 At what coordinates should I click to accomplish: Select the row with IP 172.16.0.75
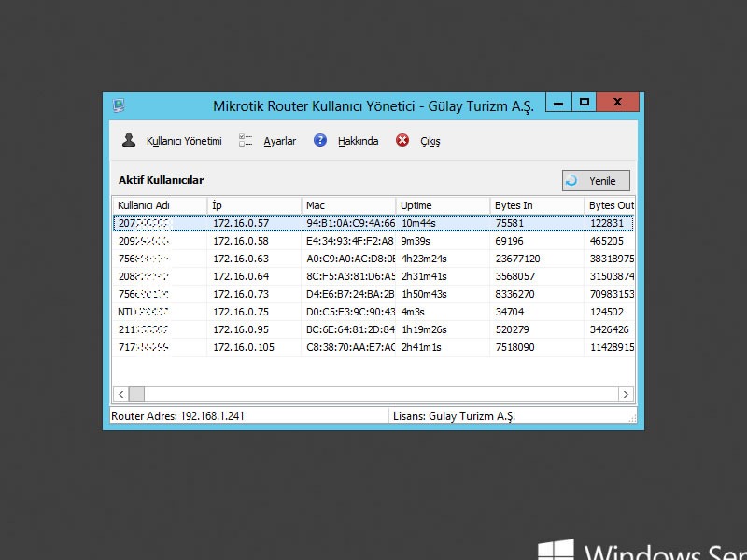pyautogui.click(x=241, y=312)
